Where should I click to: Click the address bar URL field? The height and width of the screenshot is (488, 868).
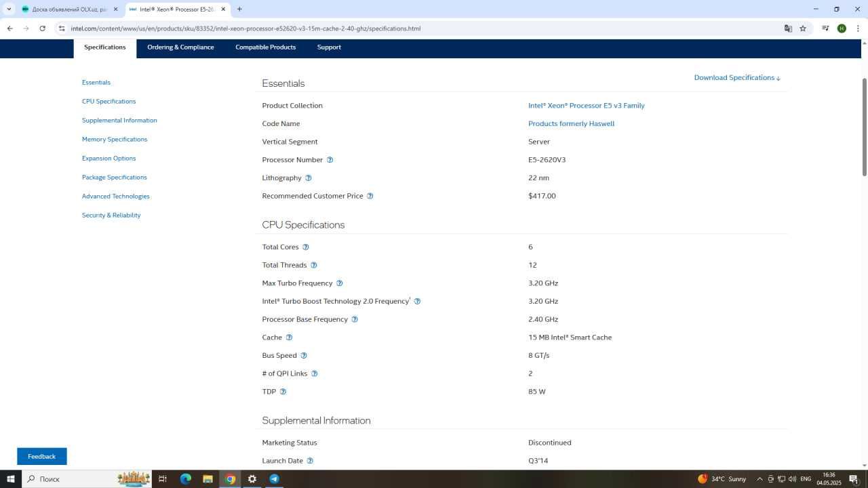tap(420, 28)
